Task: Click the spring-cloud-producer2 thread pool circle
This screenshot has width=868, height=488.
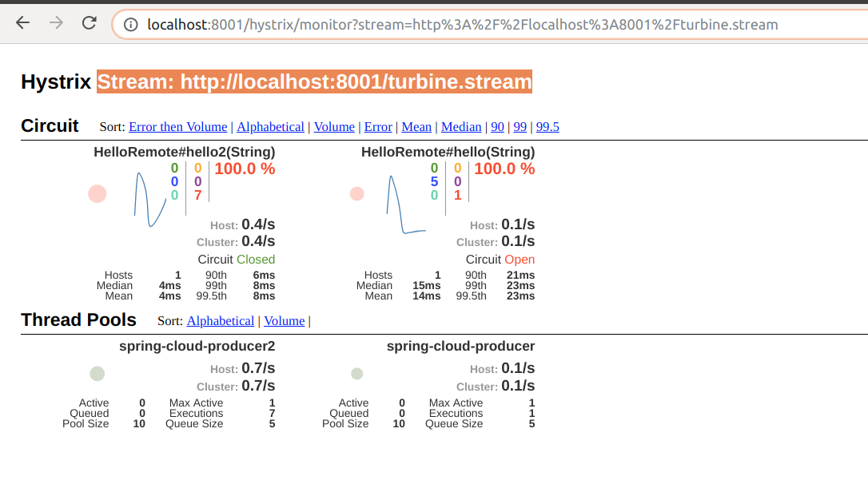Action: [x=98, y=374]
